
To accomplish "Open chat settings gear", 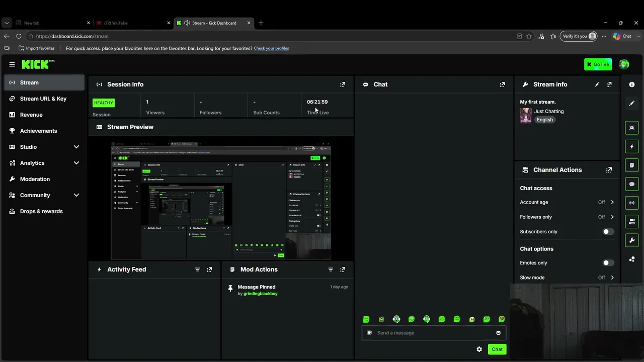I will (479, 349).
